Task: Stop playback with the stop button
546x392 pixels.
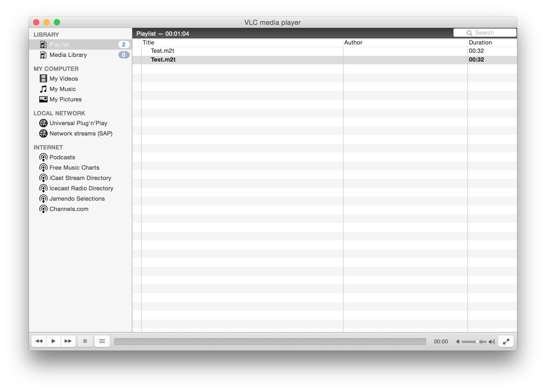Action: [x=85, y=341]
